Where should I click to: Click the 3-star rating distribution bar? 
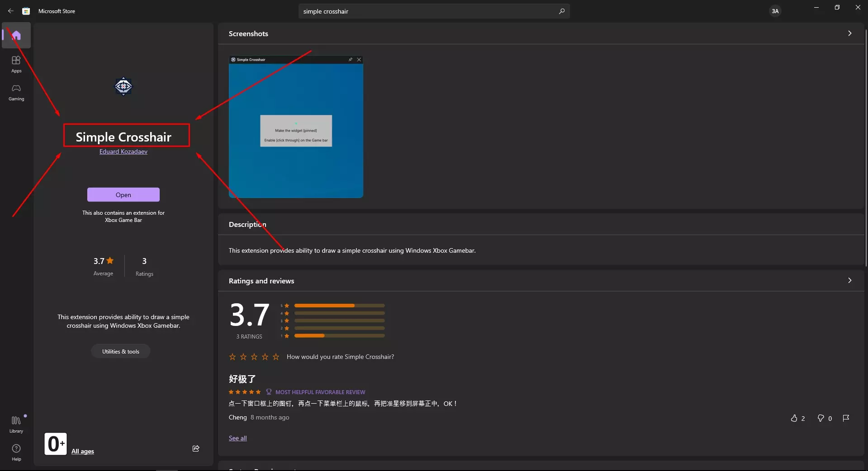tap(340, 321)
